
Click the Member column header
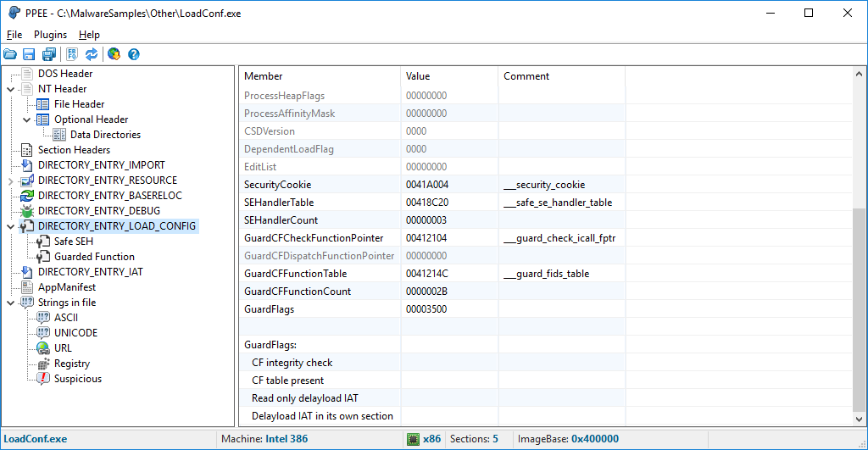click(320, 76)
